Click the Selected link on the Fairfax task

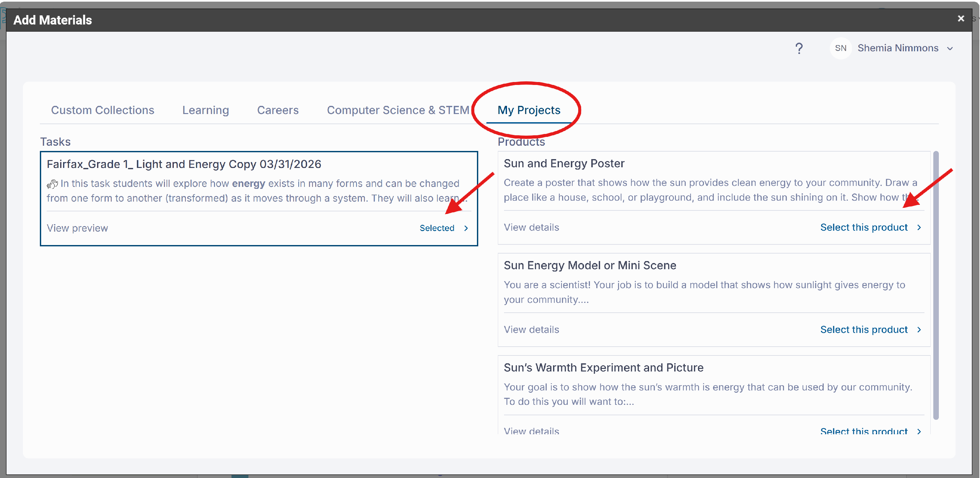pos(437,228)
